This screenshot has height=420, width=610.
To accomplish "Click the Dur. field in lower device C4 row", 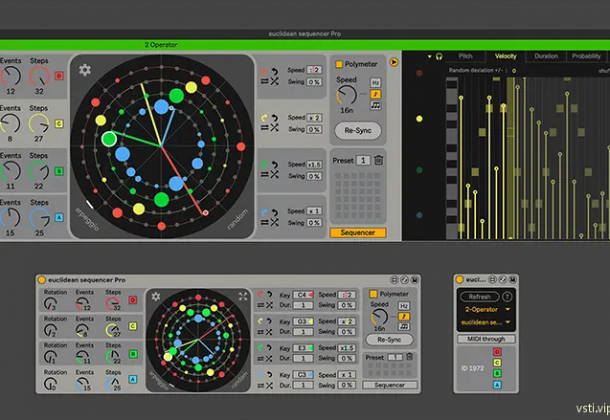I will (x=303, y=305).
